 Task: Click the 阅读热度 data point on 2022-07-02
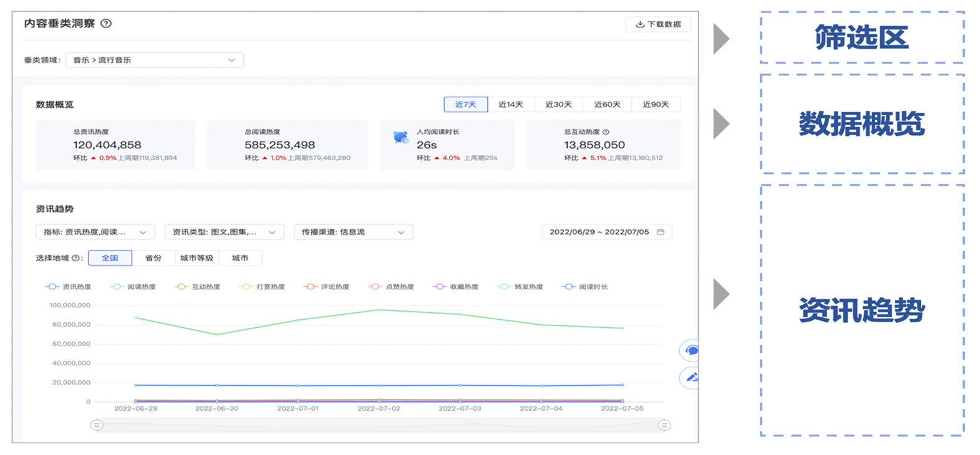[379, 310]
